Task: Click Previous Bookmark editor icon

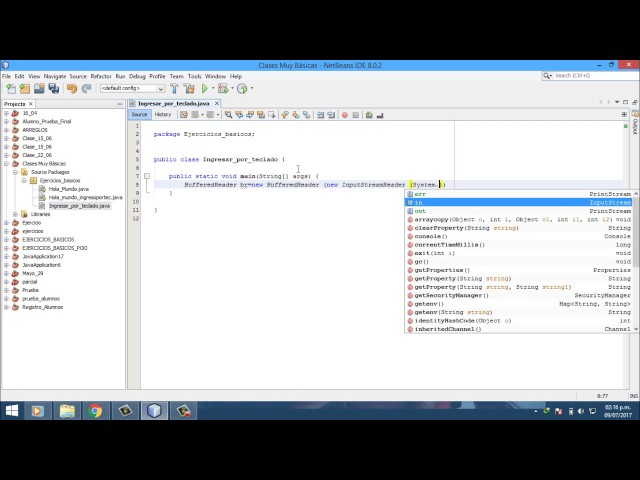Action: tap(285, 115)
